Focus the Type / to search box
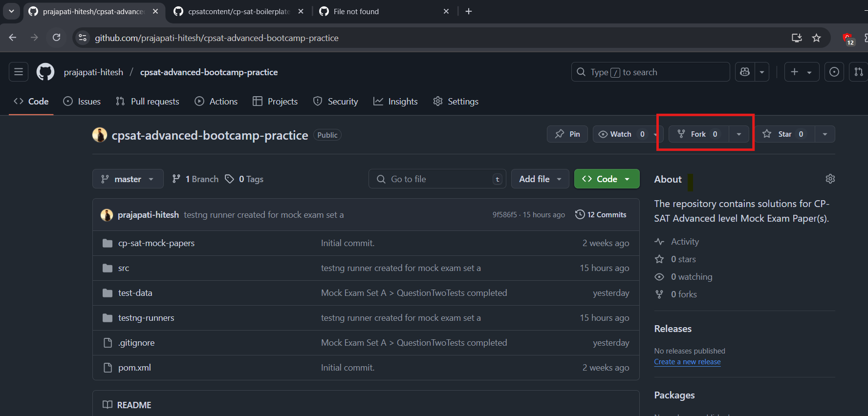868x416 pixels. point(651,72)
